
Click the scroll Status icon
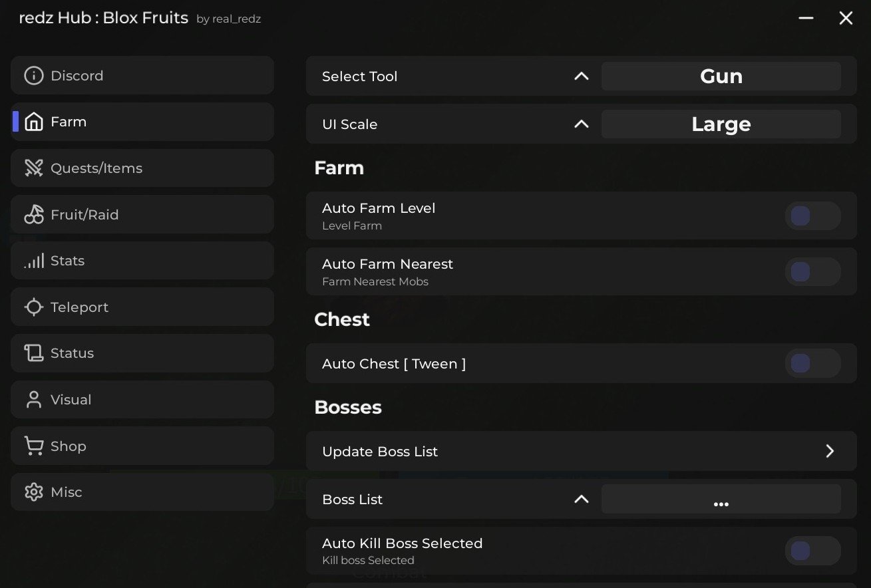[34, 353]
